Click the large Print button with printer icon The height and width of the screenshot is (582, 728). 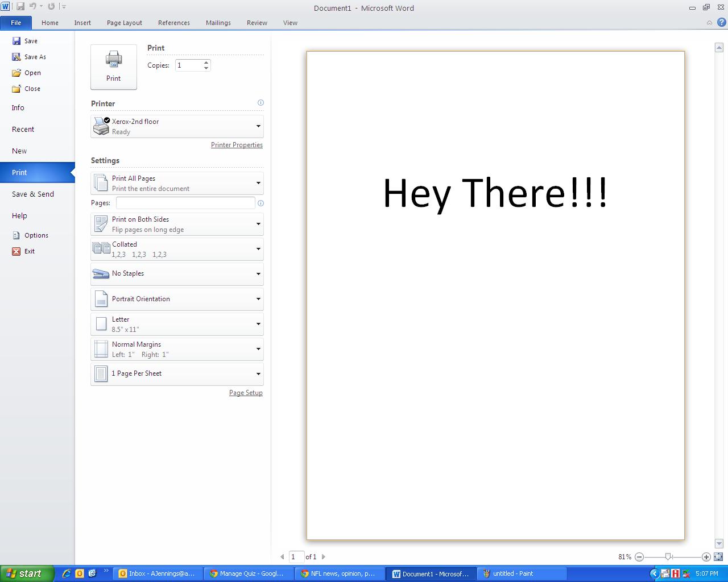[x=114, y=67]
